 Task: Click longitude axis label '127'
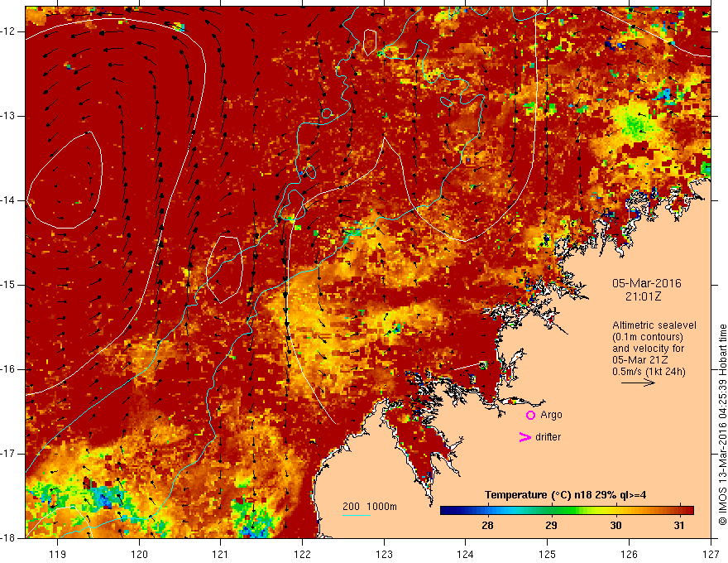pos(711,554)
